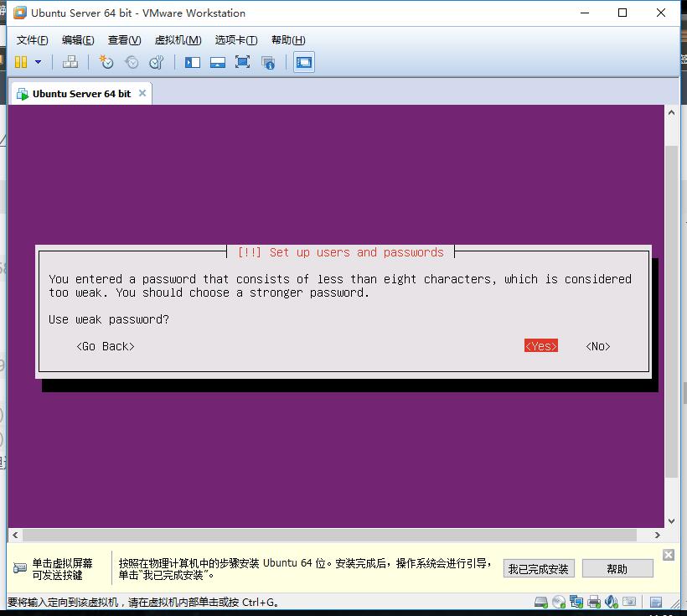Click the message log icon in status bar
This screenshot has width=687, height=616.
[x=656, y=602]
